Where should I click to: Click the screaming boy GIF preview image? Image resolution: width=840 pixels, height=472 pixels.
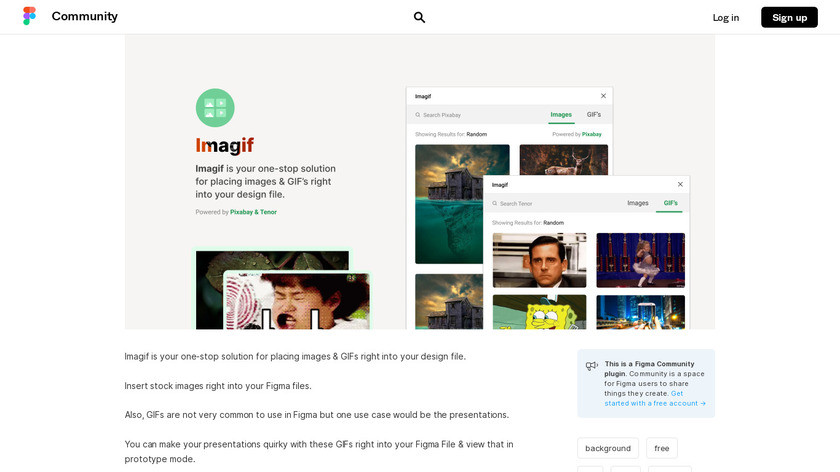297,301
